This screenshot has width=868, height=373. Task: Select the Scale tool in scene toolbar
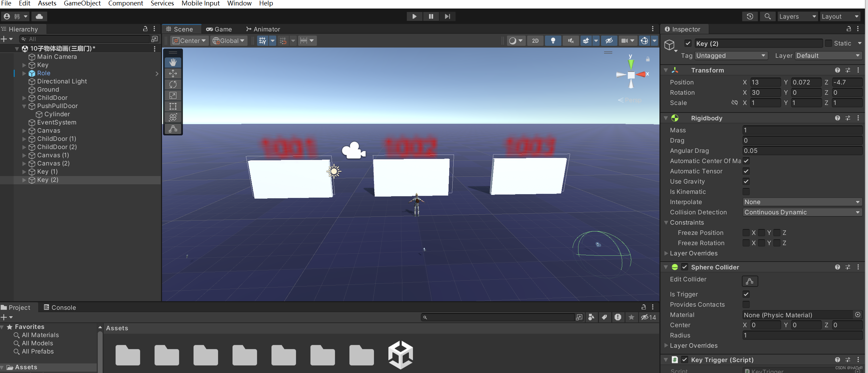[173, 95]
